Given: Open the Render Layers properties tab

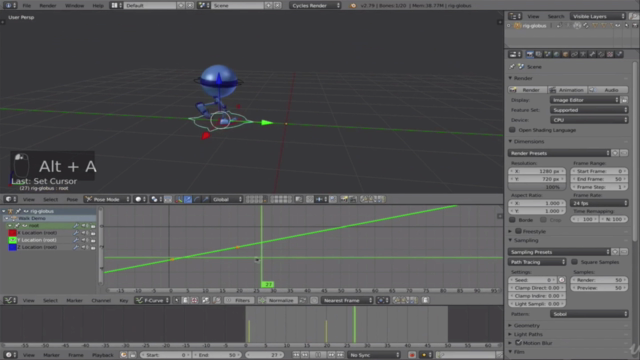Looking at the screenshot, I should pos(539,54).
